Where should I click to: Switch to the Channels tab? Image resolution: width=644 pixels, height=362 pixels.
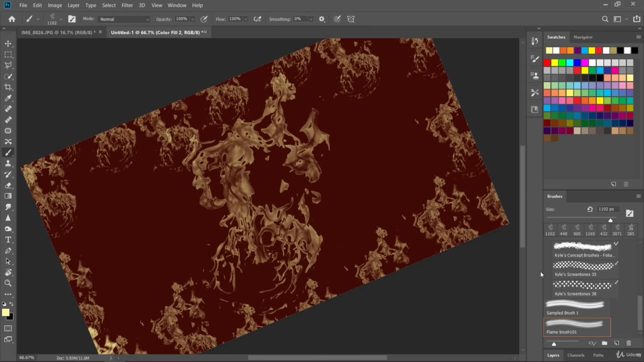(576, 355)
